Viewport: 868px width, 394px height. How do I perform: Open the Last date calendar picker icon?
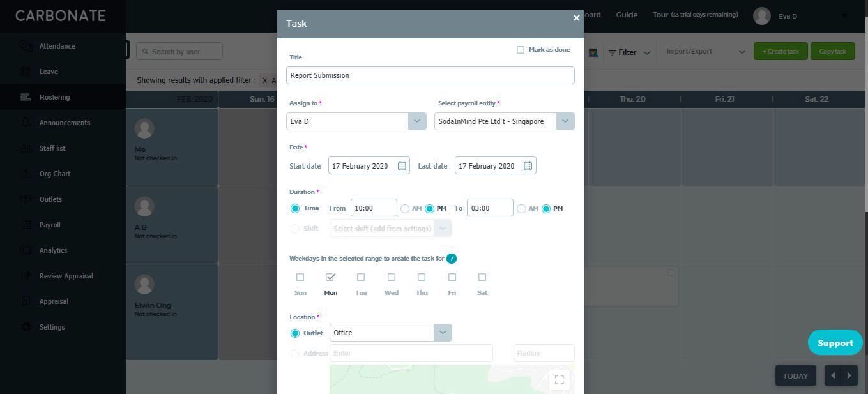[528, 166]
